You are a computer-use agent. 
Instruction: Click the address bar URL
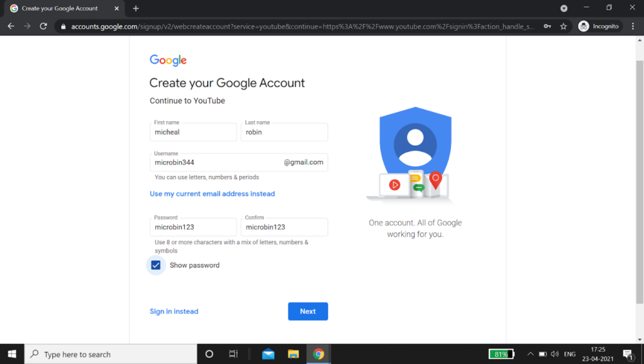pos(303,26)
